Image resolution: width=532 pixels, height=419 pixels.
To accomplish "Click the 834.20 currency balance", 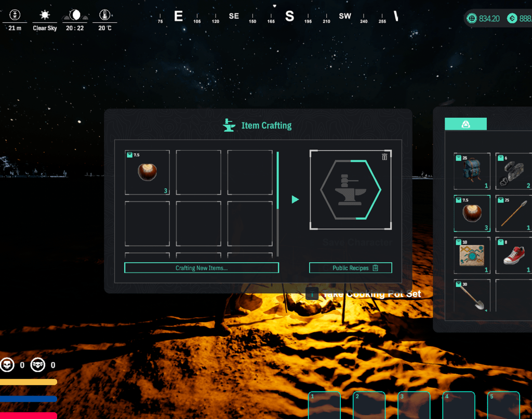I will [x=484, y=19].
